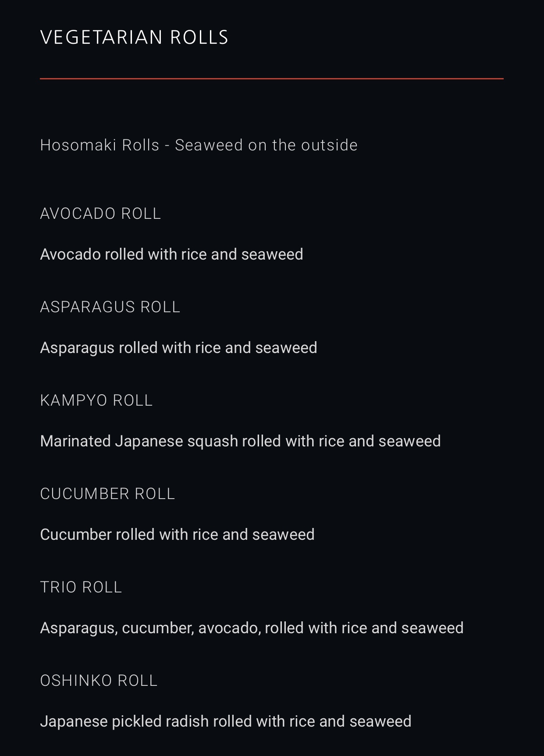Click the marinated Japanese squash description
544x756 pixels.
pyautogui.click(x=240, y=441)
